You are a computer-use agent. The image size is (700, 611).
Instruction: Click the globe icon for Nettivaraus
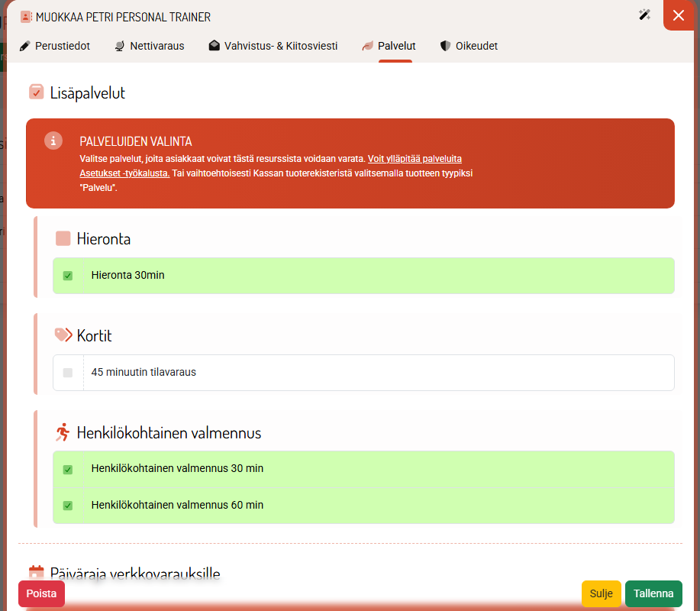[120, 46]
